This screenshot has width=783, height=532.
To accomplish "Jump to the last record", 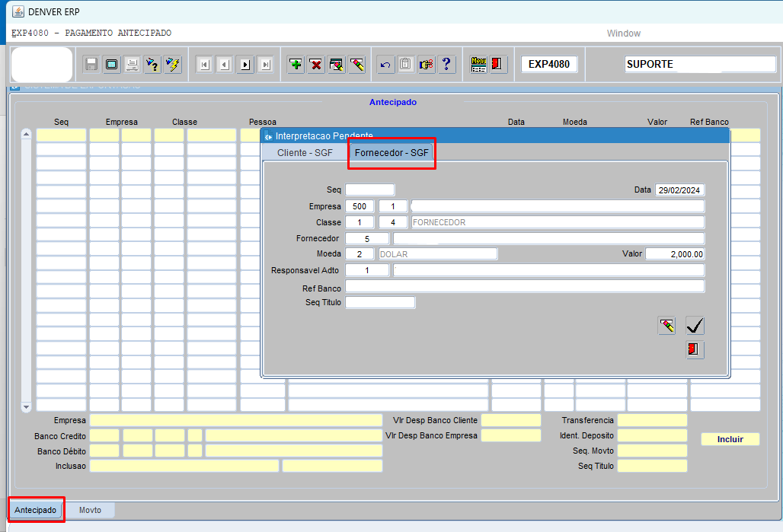I will [x=266, y=65].
